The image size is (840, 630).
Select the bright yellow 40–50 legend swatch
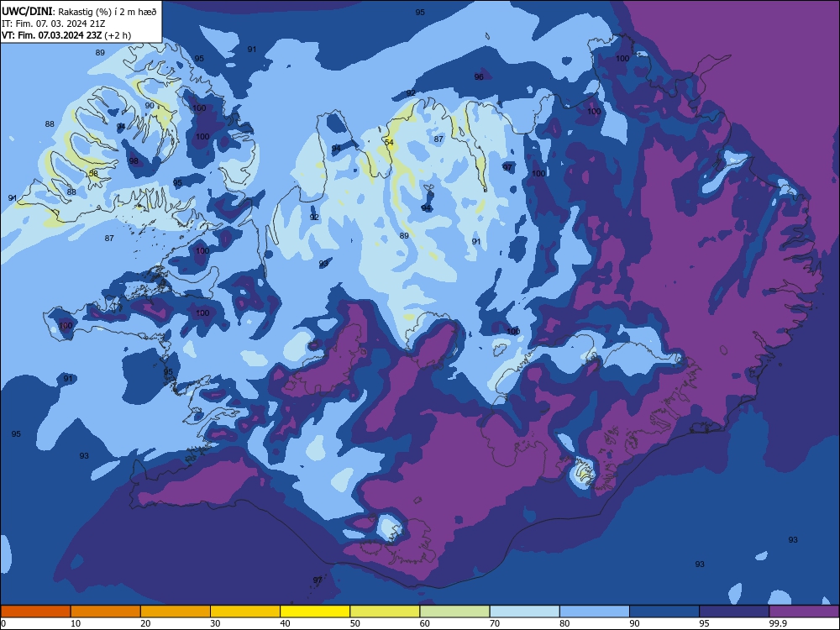[x=315, y=612]
